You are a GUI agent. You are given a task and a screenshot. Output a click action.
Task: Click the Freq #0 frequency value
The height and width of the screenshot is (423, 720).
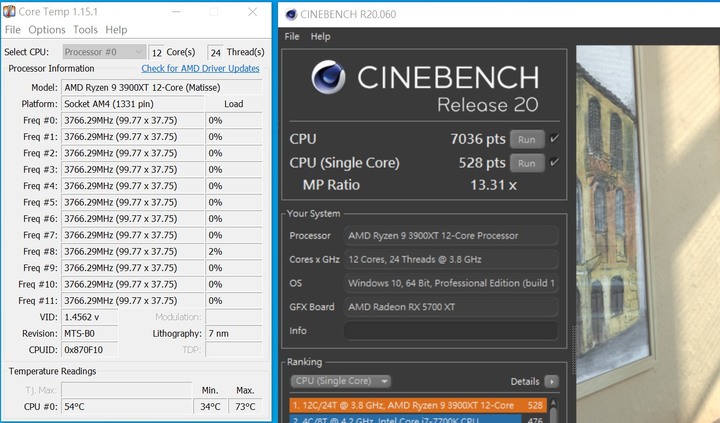[133, 120]
